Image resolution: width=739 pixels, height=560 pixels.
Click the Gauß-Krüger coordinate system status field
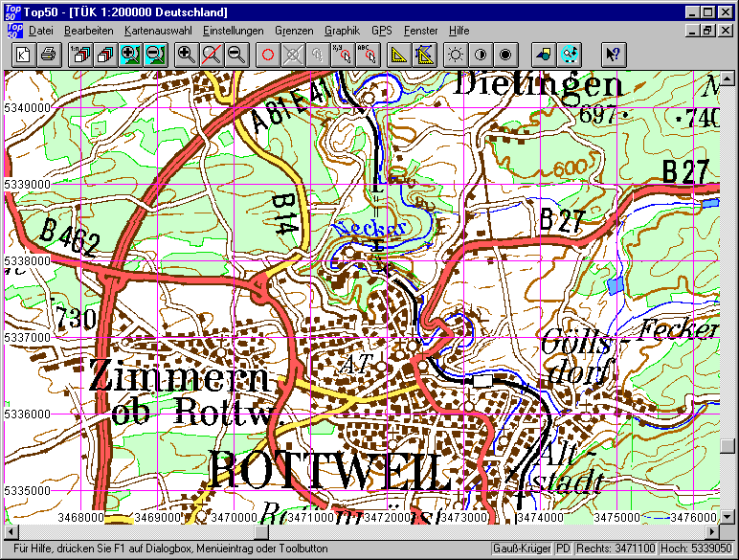[x=522, y=549]
